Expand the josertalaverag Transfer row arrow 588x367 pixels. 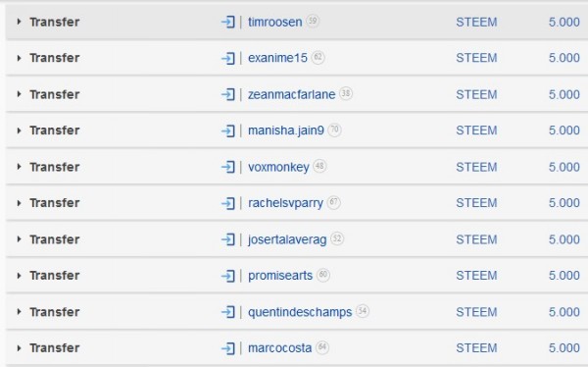[x=20, y=239]
